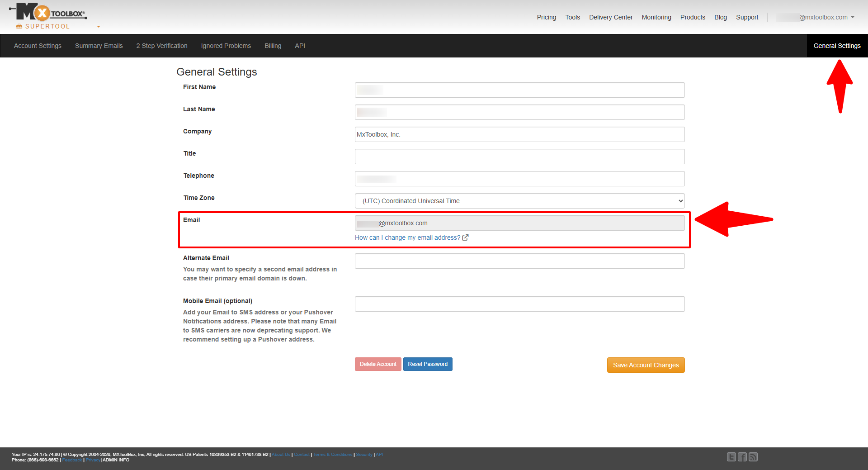This screenshot has height=470, width=868.
Task: Focus the Mobile Email (optional) field
Action: 519,304
